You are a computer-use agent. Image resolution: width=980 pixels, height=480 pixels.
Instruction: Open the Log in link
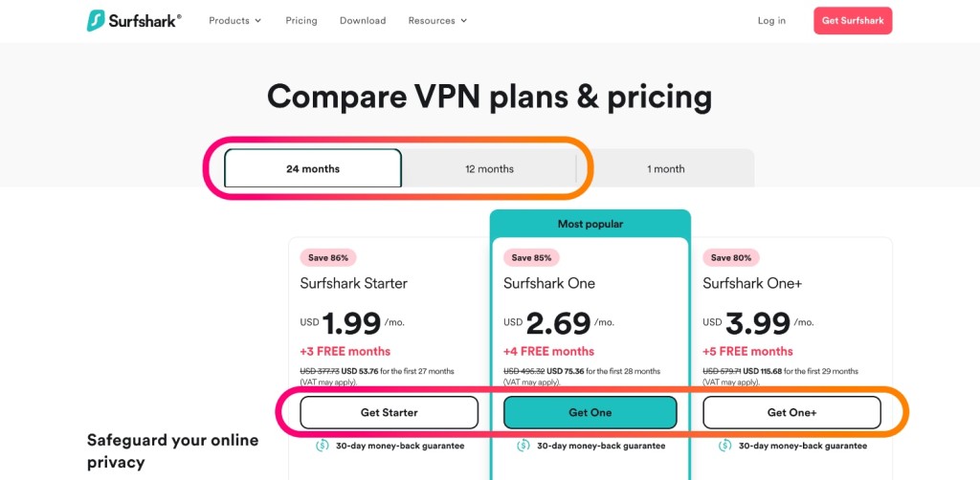(x=772, y=21)
